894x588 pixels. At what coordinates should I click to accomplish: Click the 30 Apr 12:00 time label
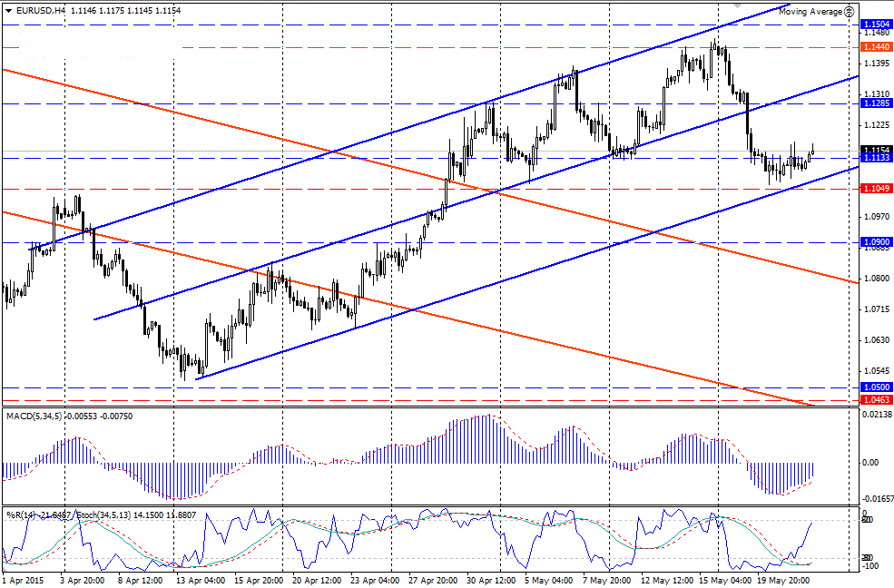click(491, 581)
